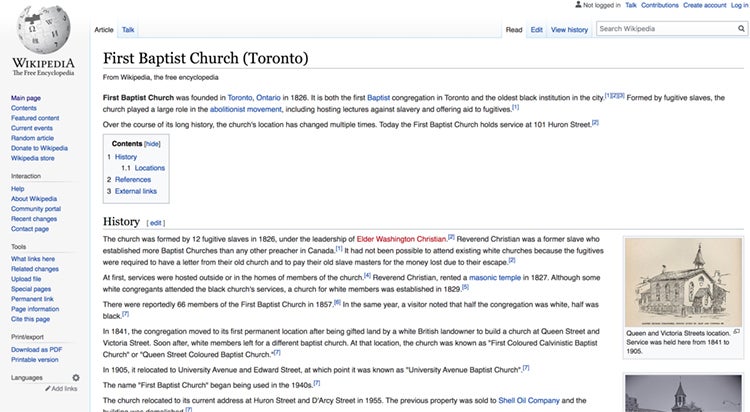Click the Wikipedia globe logo
The width and height of the screenshot is (750, 412).
(41, 30)
